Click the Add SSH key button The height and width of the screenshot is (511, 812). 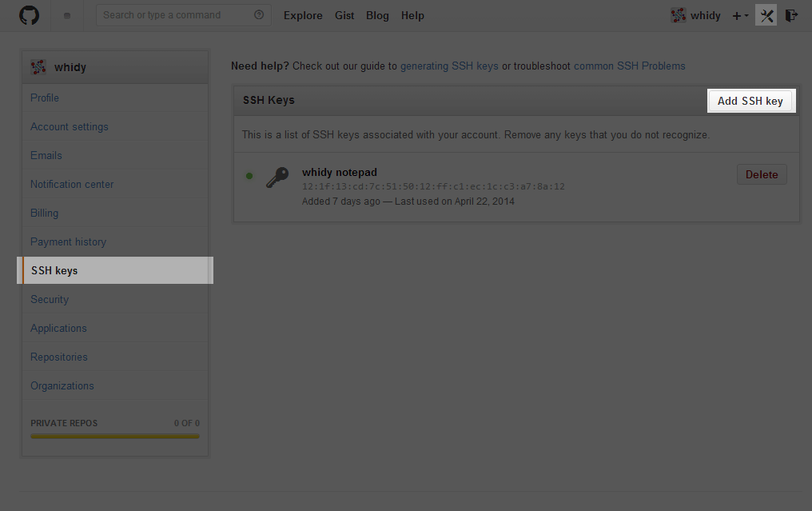pos(750,101)
